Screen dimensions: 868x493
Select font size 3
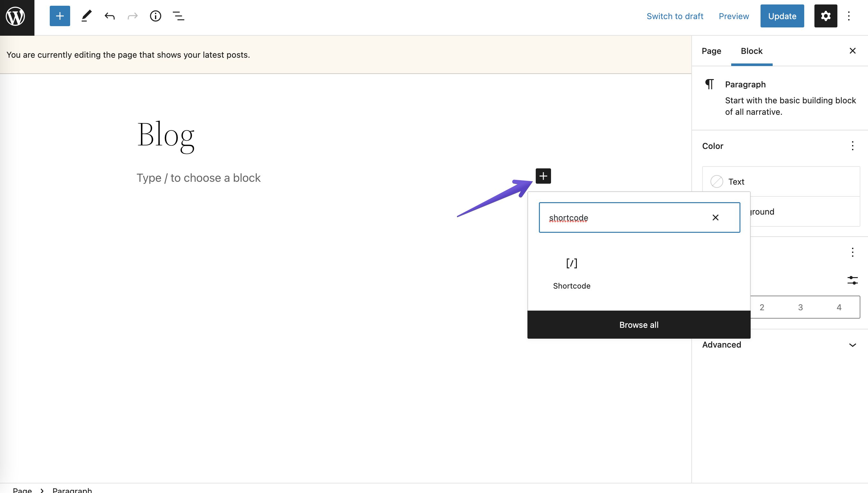coord(800,307)
